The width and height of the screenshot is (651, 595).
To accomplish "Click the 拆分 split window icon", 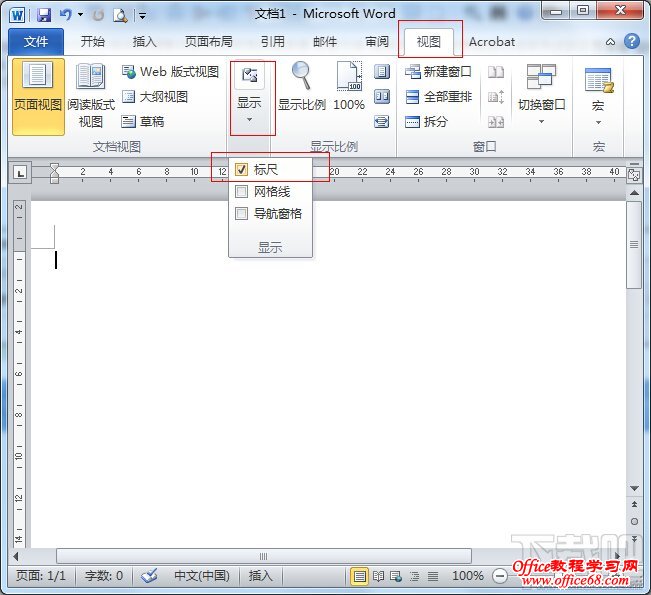I will (415, 122).
